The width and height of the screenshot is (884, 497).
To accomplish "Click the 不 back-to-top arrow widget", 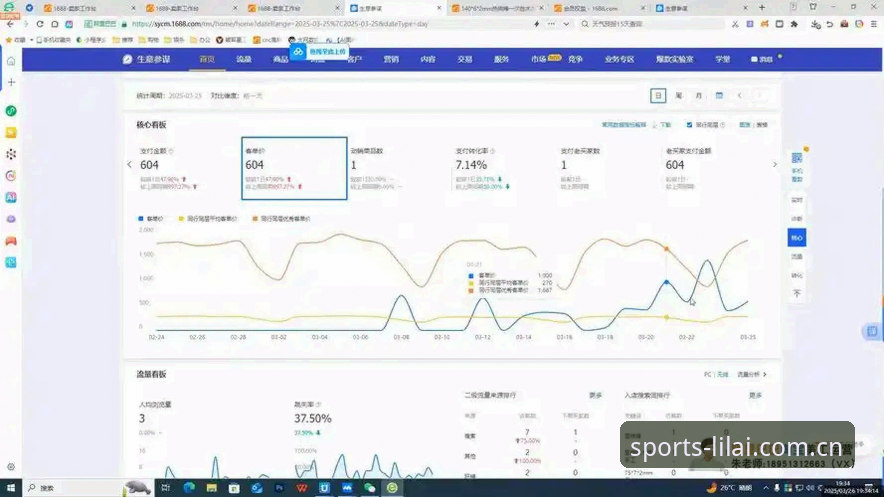I will tap(797, 294).
